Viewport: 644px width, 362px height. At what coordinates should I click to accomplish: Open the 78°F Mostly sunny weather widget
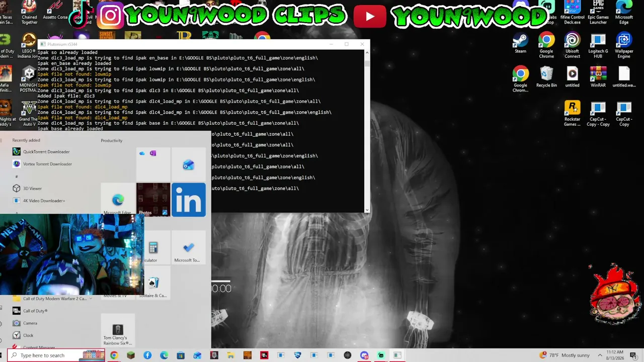(565, 355)
